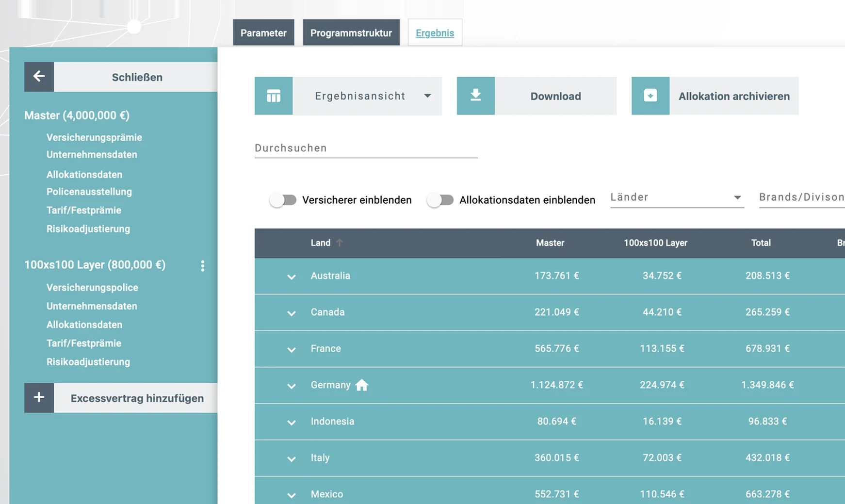Switch to the Parameter tab
The height and width of the screenshot is (504, 845).
pyautogui.click(x=263, y=33)
